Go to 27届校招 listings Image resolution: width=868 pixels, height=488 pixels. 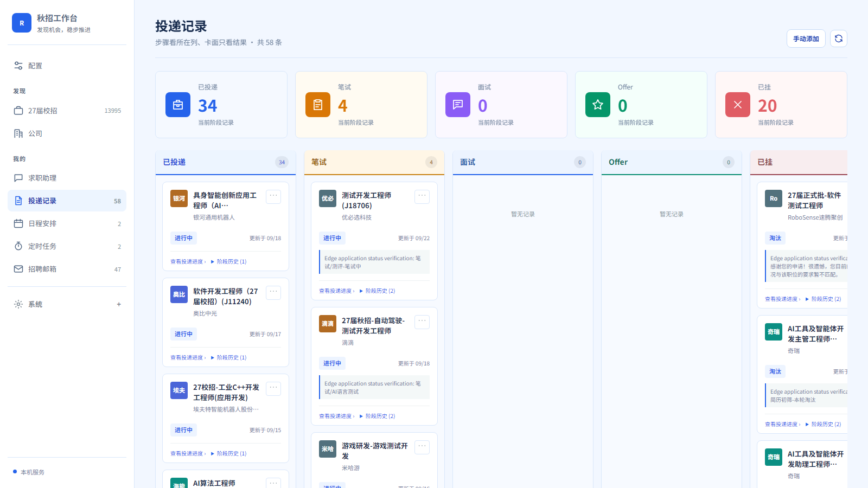[67, 111]
